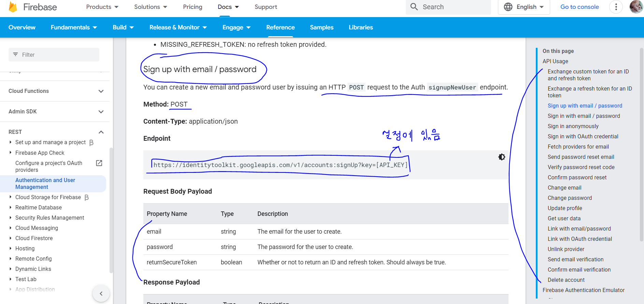The height and width of the screenshot is (304, 644).
Task: Jump to Change email section
Action: pyautogui.click(x=564, y=188)
